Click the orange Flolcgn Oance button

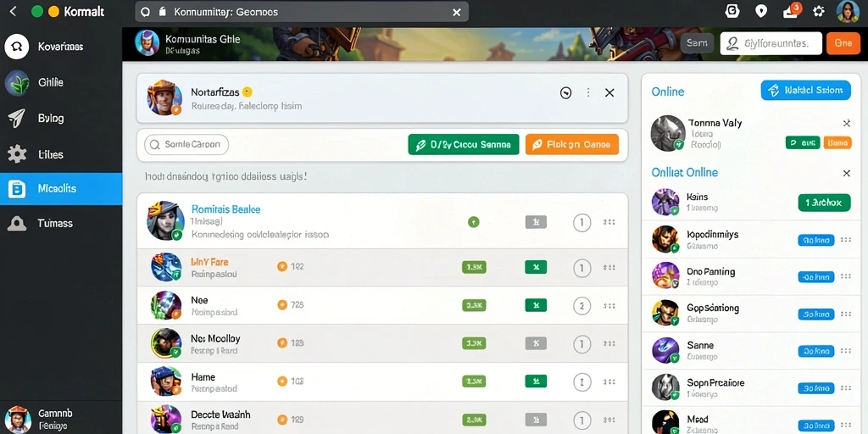click(572, 144)
